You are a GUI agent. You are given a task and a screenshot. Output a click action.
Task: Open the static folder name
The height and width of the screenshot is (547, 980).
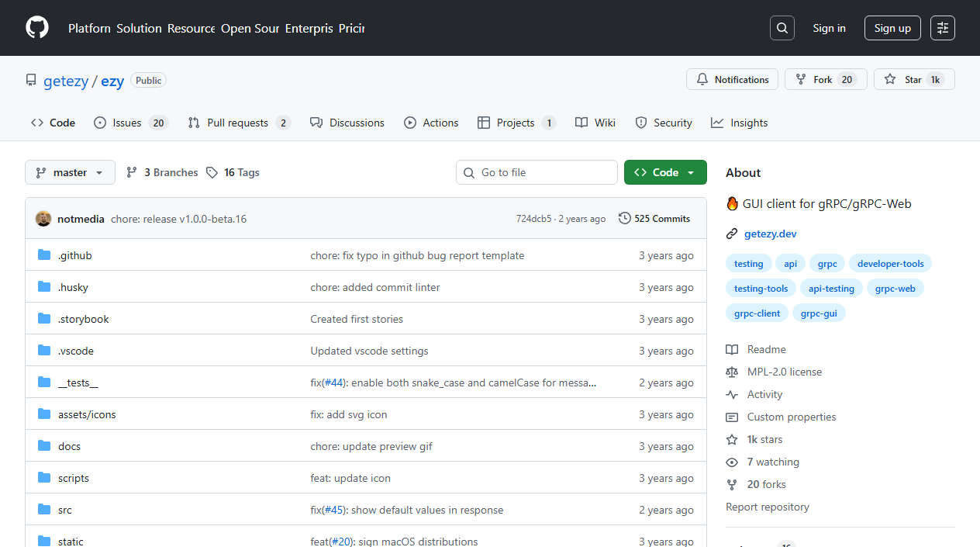71,542
